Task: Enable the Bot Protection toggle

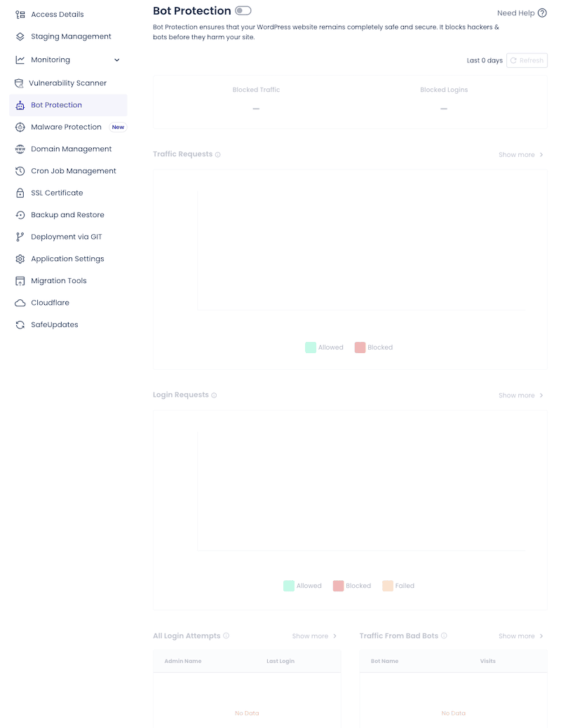Action: pyautogui.click(x=242, y=11)
